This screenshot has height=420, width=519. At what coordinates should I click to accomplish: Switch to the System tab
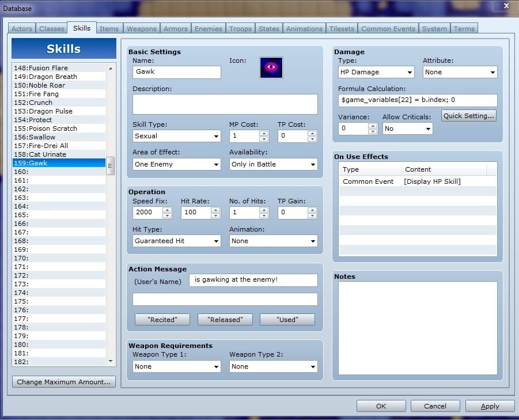[434, 29]
